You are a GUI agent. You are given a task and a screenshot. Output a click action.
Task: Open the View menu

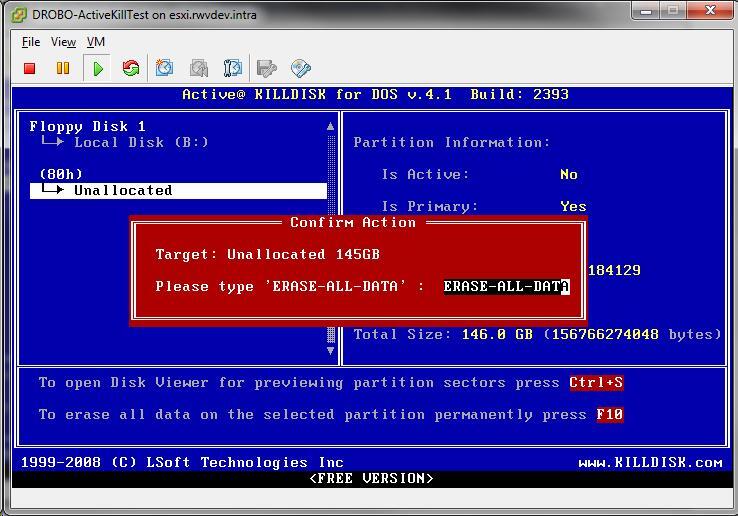(63, 42)
